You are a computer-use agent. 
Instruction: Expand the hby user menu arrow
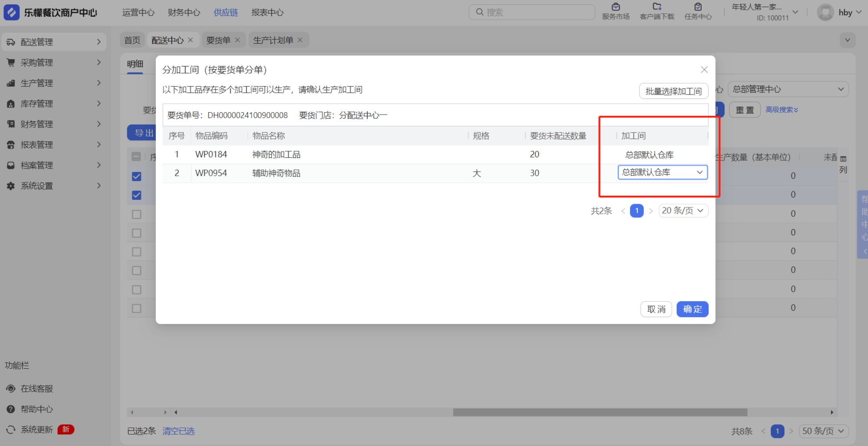pos(859,12)
